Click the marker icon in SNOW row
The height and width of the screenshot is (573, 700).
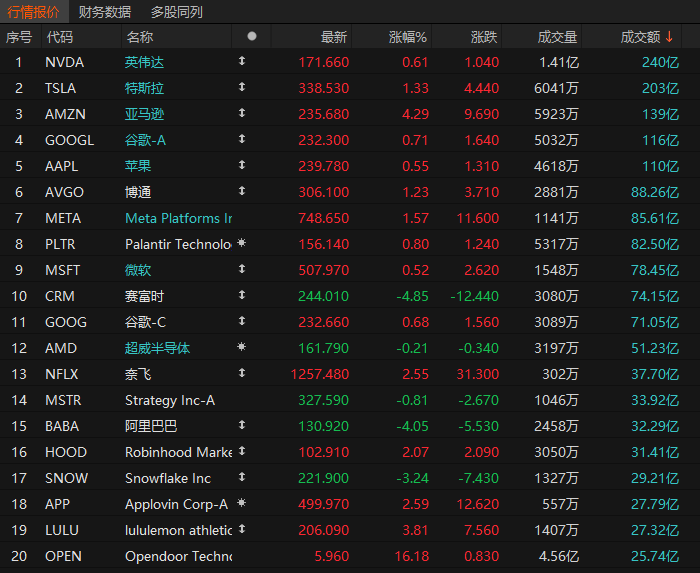pyautogui.click(x=242, y=477)
